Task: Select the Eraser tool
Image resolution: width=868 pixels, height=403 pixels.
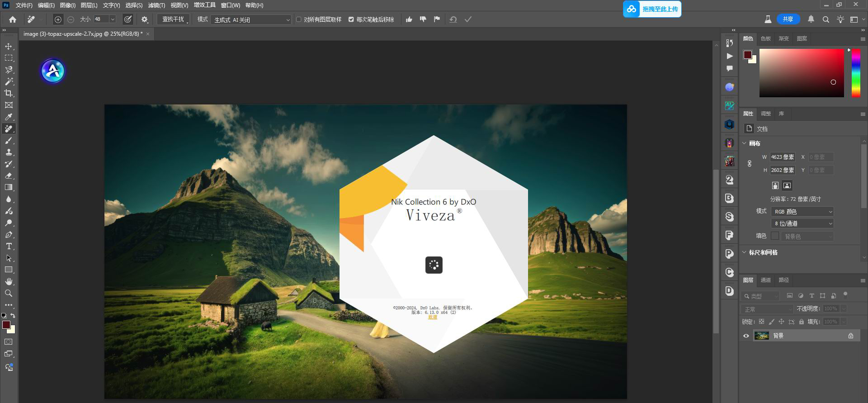Action: [x=9, y=176]
